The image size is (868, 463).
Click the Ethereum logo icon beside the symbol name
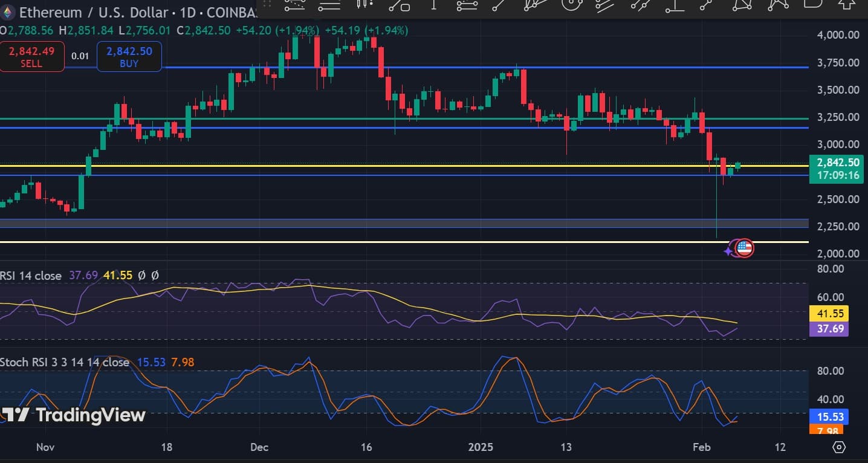[x=7, y=12]
